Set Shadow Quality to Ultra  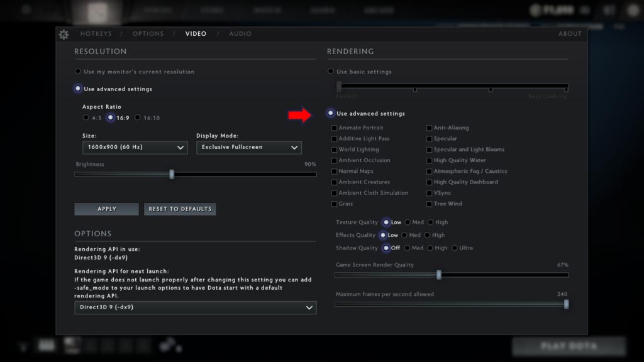tap(455, 248)
